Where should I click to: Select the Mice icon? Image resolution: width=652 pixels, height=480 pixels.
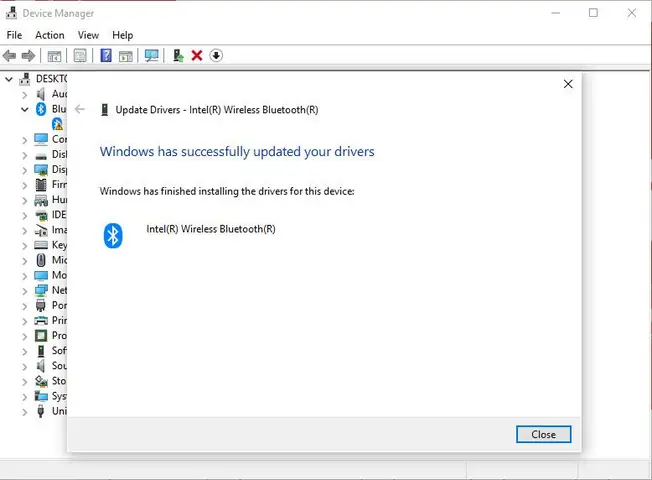tap(41, 260)
